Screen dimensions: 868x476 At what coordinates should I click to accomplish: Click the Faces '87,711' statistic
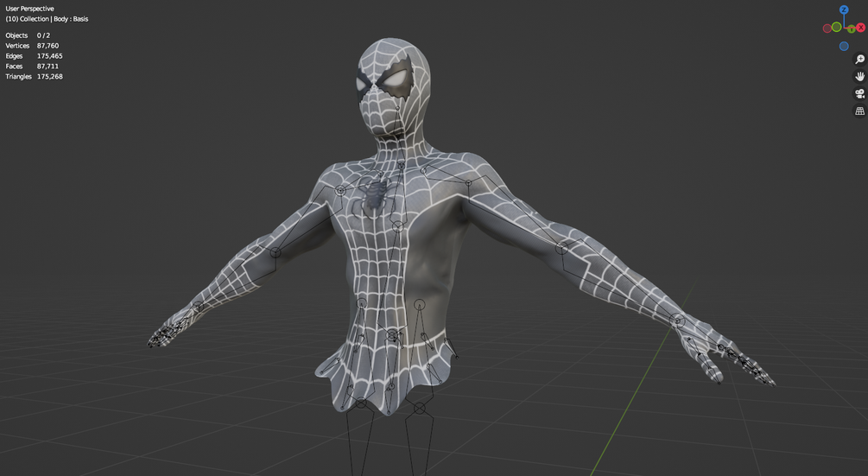[x=48, y=67]
